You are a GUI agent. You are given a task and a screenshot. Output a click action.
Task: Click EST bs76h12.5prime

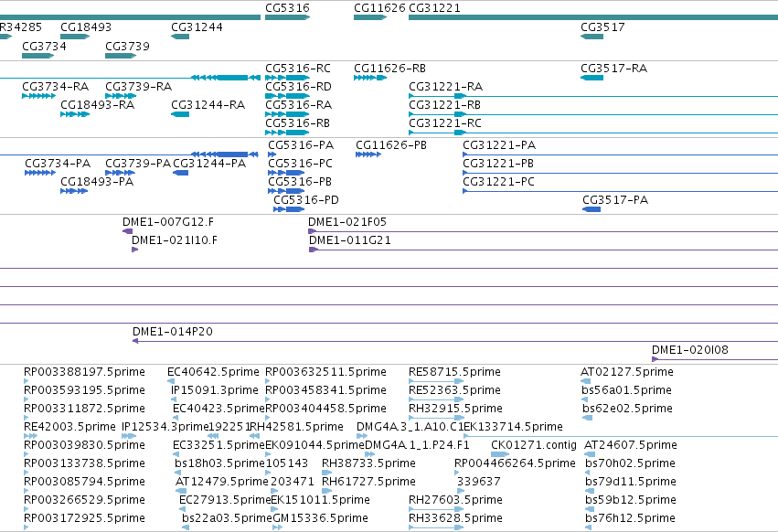588,527
